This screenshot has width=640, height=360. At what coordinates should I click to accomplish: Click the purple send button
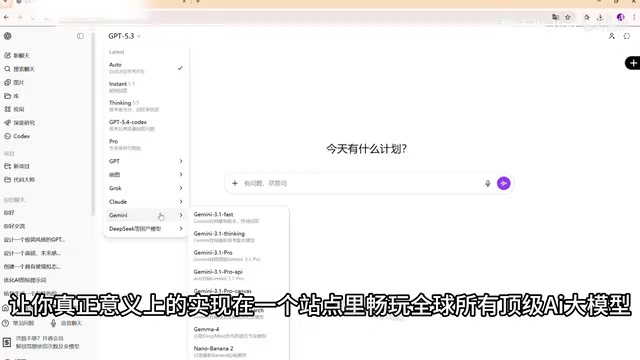pyautogui.click(x=504, y=183)
